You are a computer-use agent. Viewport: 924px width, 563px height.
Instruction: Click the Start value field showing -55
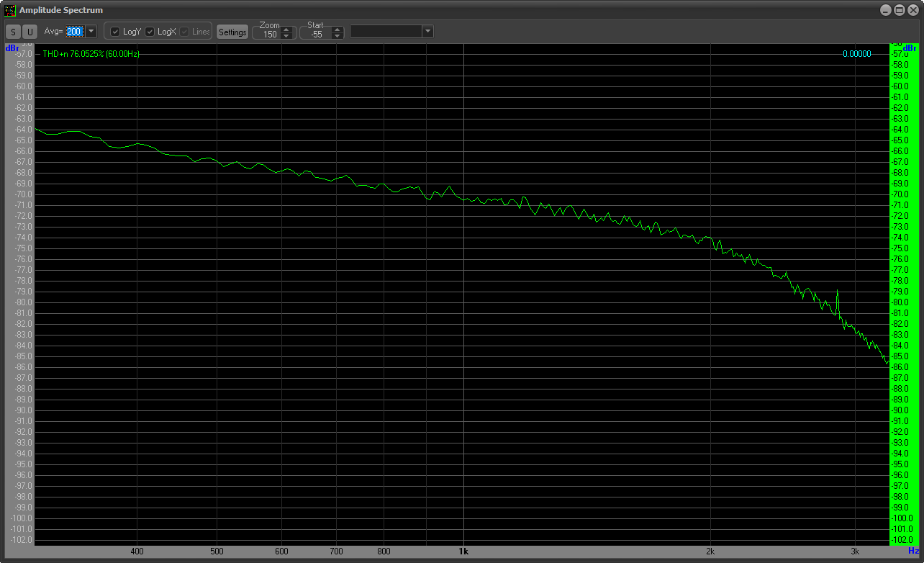(x=316, y=34)
